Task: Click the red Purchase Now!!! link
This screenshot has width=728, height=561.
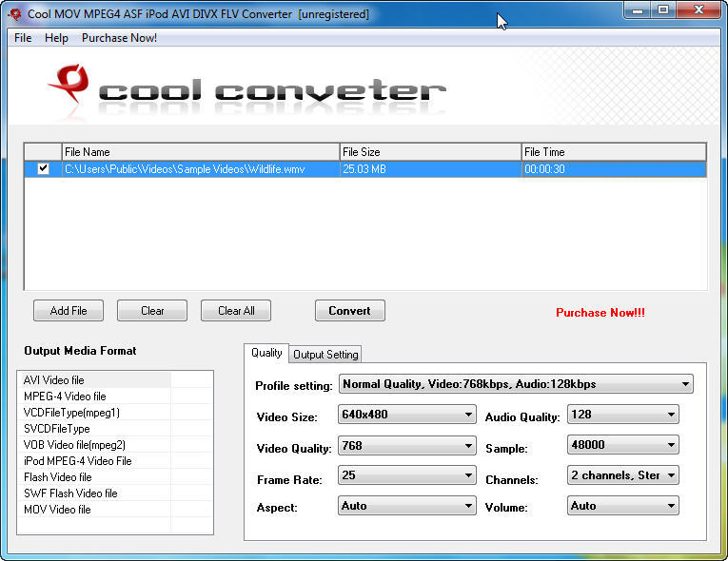Action: (600, 313)
